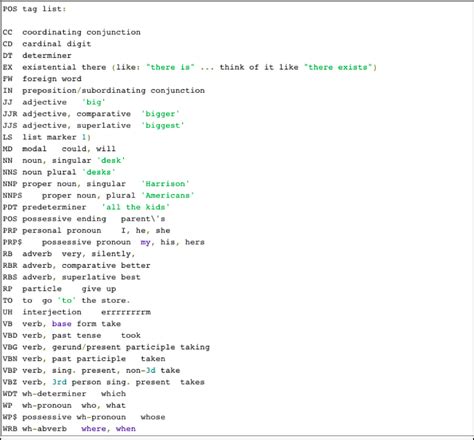Click the teal '3rd' in VBZ line

click(x=59, y=382)
